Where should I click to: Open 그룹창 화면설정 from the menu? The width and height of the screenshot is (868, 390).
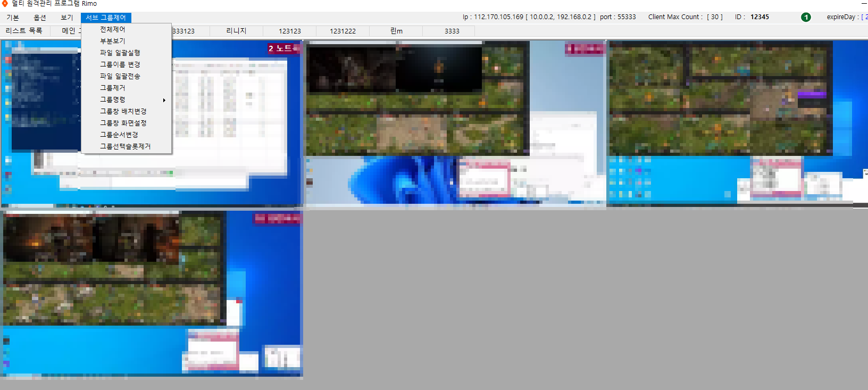[x=123, y=123]
